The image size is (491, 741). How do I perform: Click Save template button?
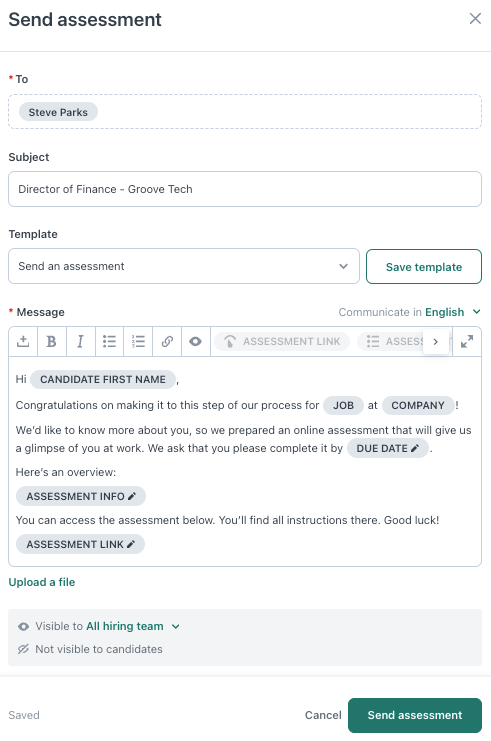(424, 267)
